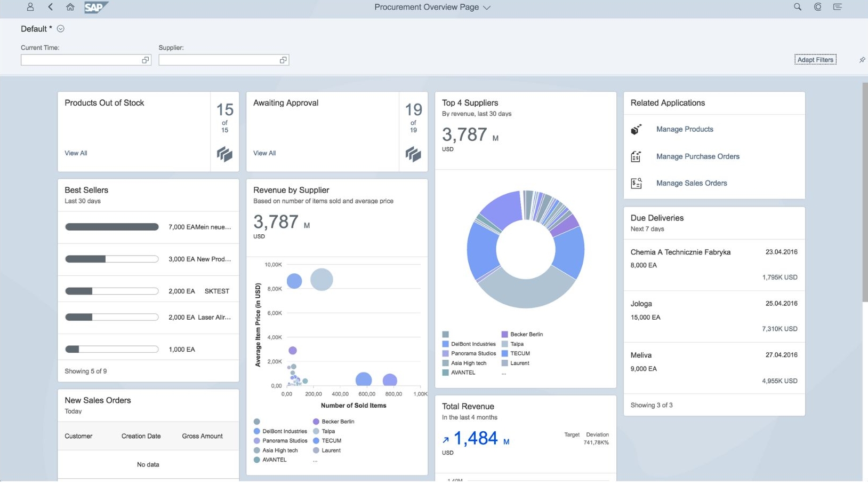Open the Default variant dropdown

[61, 29]
